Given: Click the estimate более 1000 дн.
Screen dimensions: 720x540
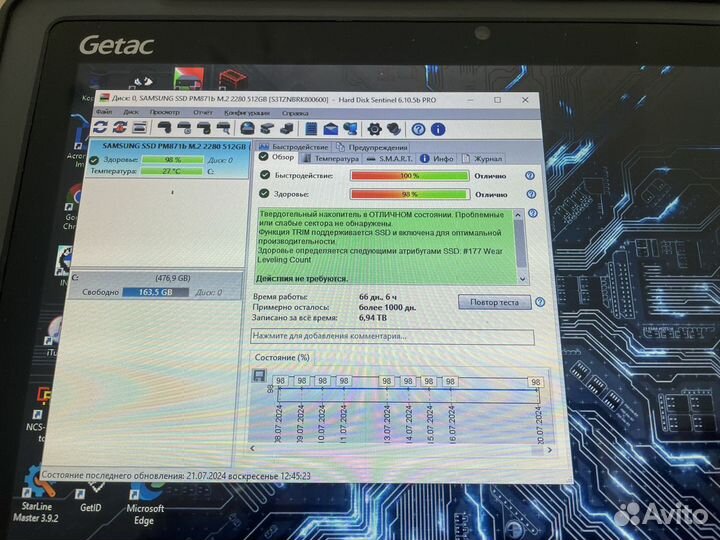Looking at the screenshot, I should (x=387, y=308).
